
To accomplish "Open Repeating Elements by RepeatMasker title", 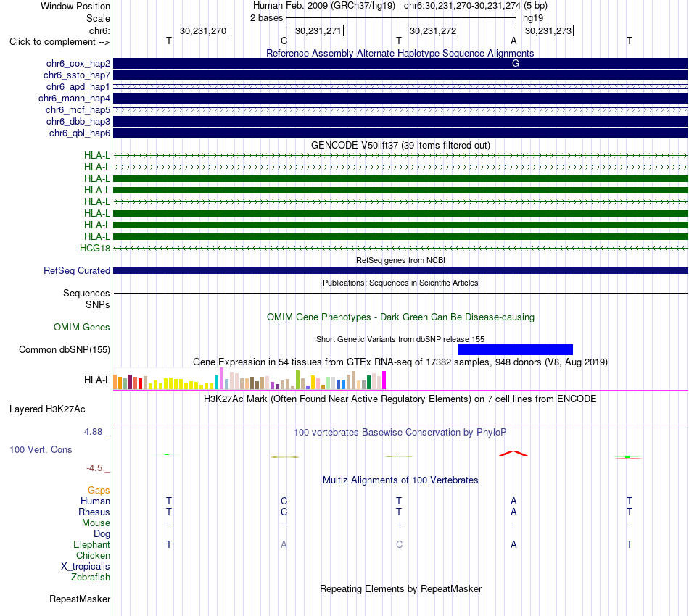I will (x=401, y=589).
